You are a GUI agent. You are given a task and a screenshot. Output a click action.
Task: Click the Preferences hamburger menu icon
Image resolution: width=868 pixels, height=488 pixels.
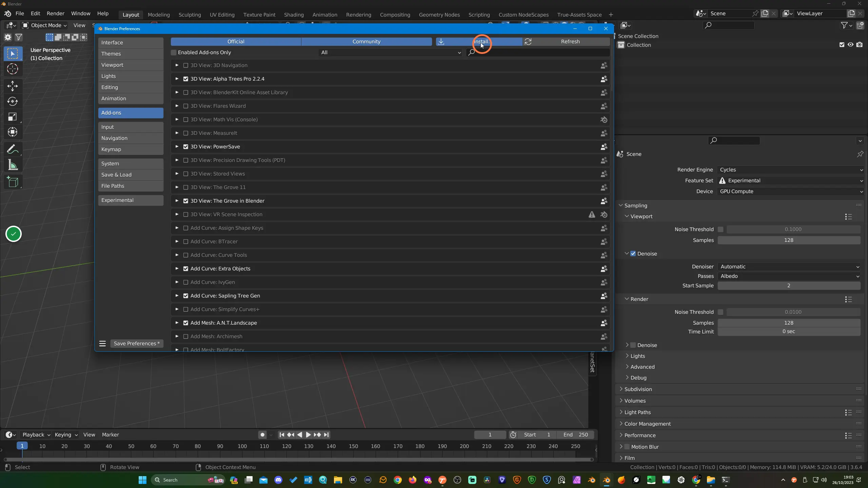[102, 344]
